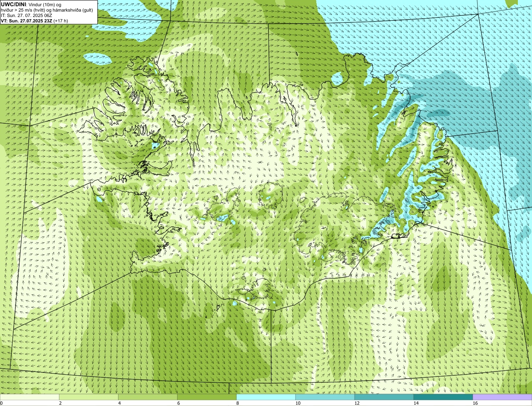Click the purple swatch above 16 m/s
Image resolution: width=532 pixels, height=406 pixels.
[502, 397]
